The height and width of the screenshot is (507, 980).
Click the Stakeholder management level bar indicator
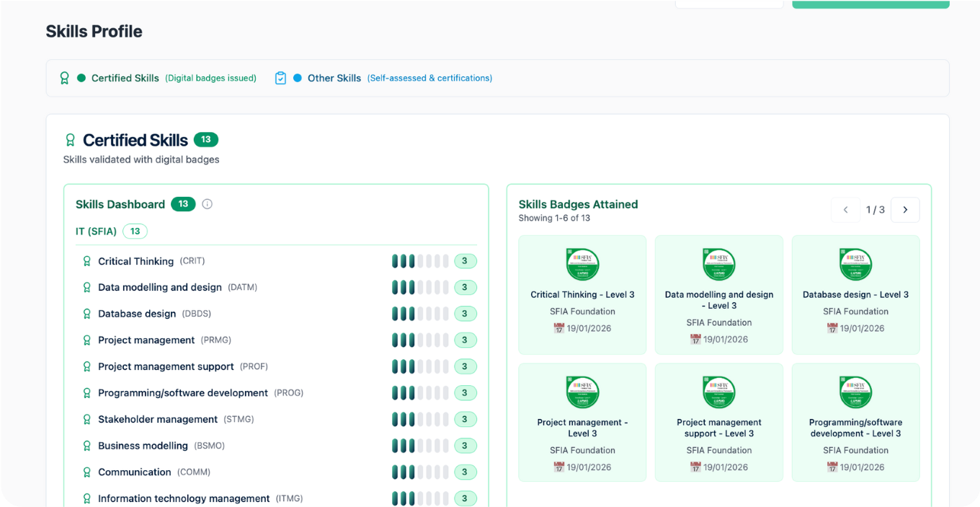(420, 420)
